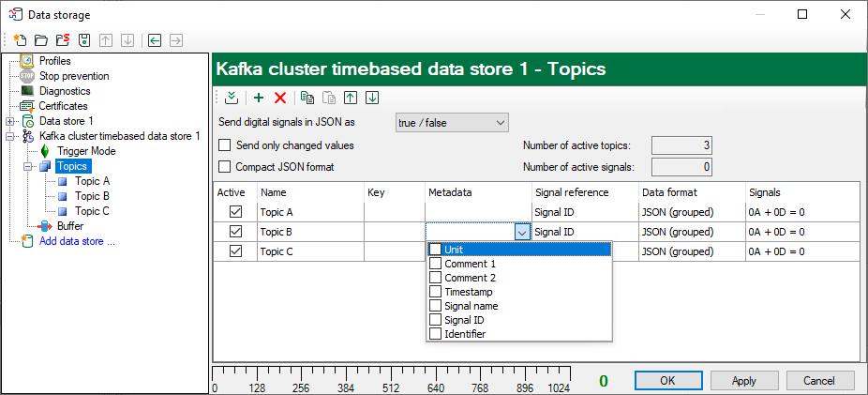Click the save disk icon in top toolbar

point(84,40)
